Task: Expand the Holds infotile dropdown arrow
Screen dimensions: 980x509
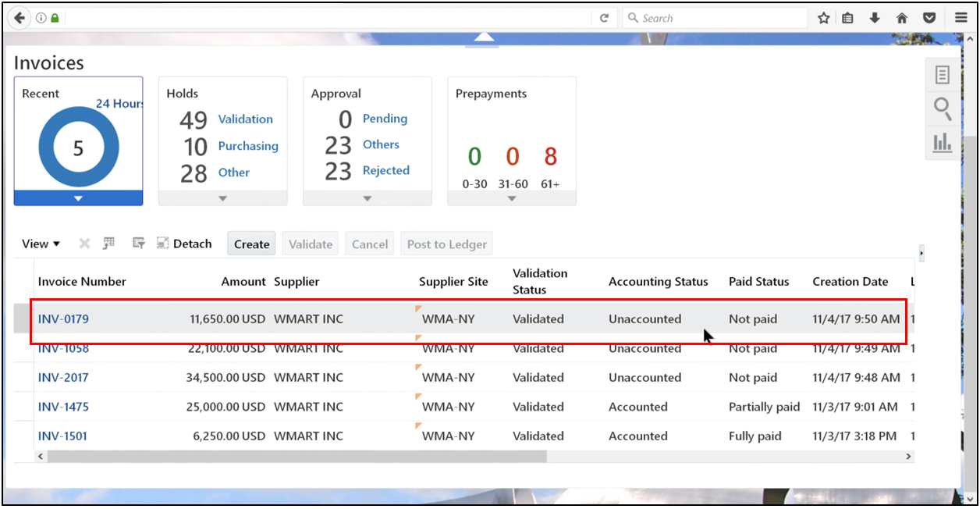Action: coord(222,198)
